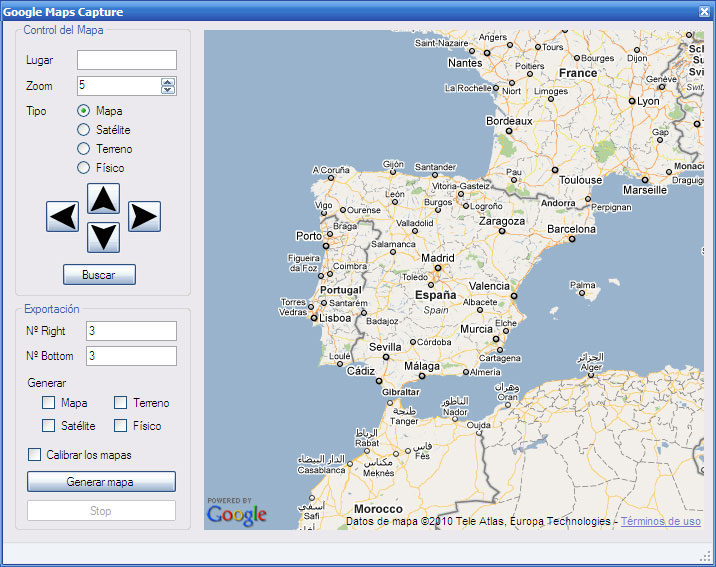This screenshot has width=716, height=567.
Task: Enable the Mapa generation checkbox
Action: [x=48, y=403]
